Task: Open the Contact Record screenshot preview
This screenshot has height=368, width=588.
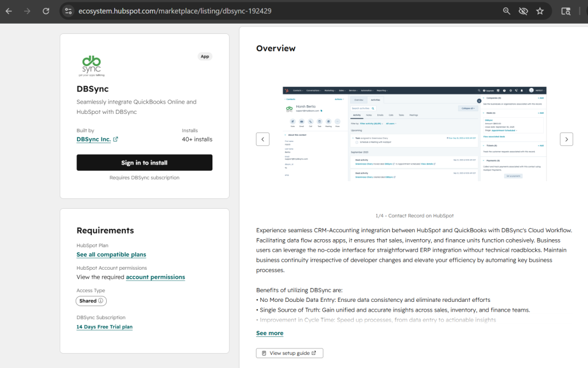Action: click(x=415, y=133)
